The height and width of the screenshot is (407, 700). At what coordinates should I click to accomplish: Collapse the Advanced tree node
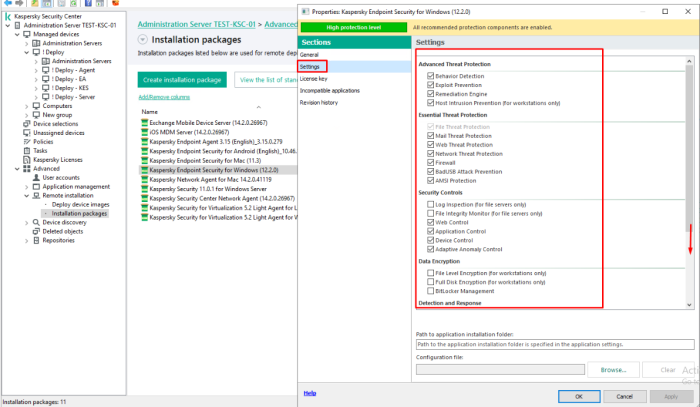17,169
